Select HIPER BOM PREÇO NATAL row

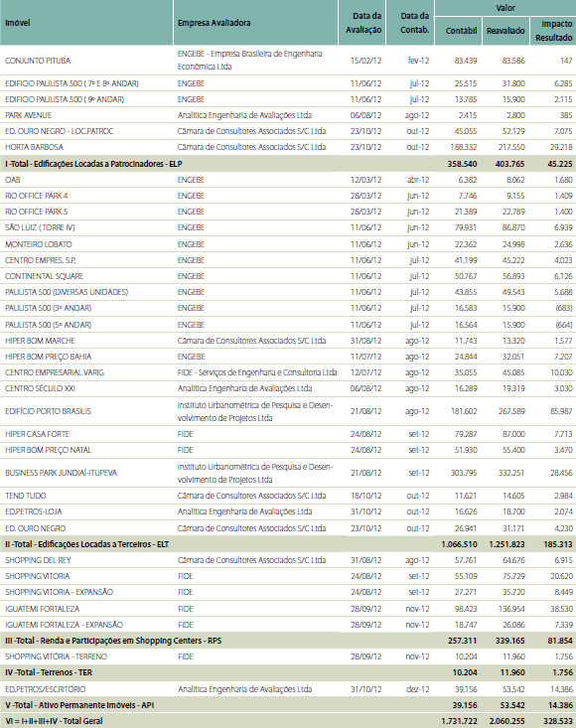coord(288,450)
